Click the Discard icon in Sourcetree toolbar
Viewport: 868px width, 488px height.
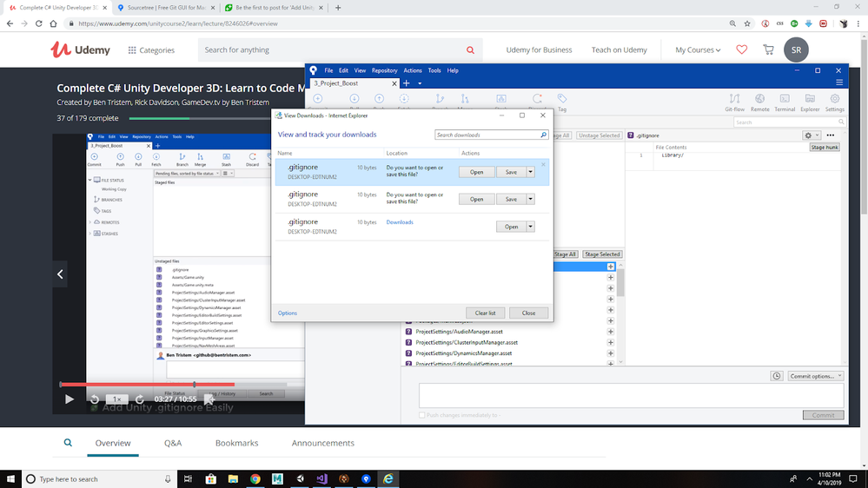click(x=537, y=100)
